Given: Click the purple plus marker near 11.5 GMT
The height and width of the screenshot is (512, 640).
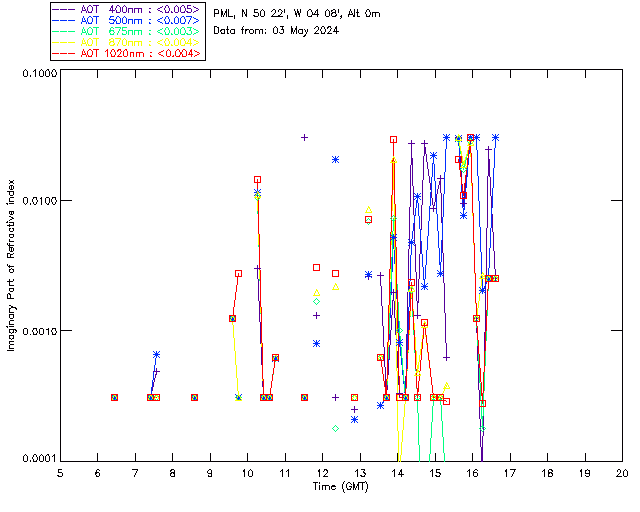Looking at the screenshot, I should [x=304, y=138].
